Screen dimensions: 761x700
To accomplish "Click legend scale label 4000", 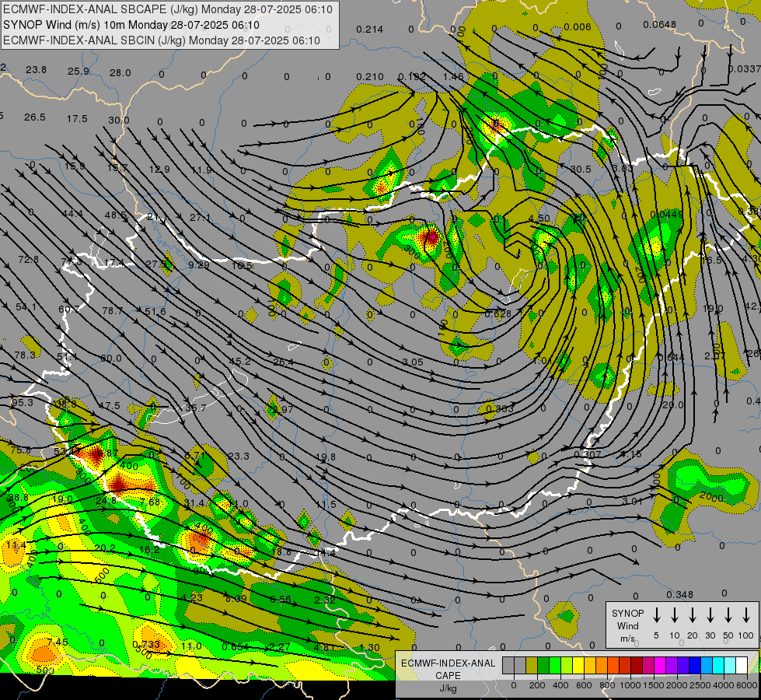I will coord(724,685).
